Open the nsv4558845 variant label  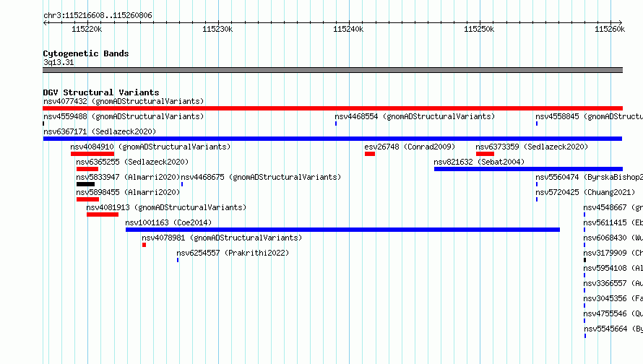click(589, 116)
